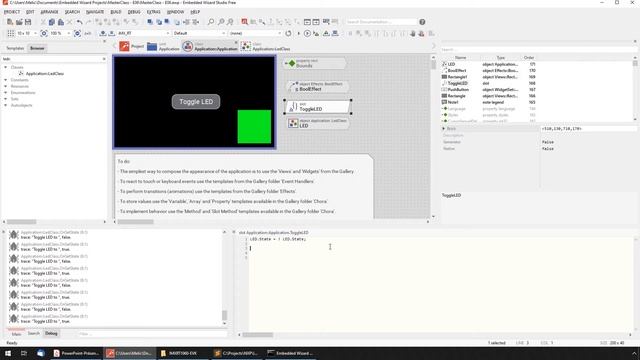Click the composer horizontal scrollbar thumb
Image resolution: width=640 pixels, height=360 pixels.
136,222
